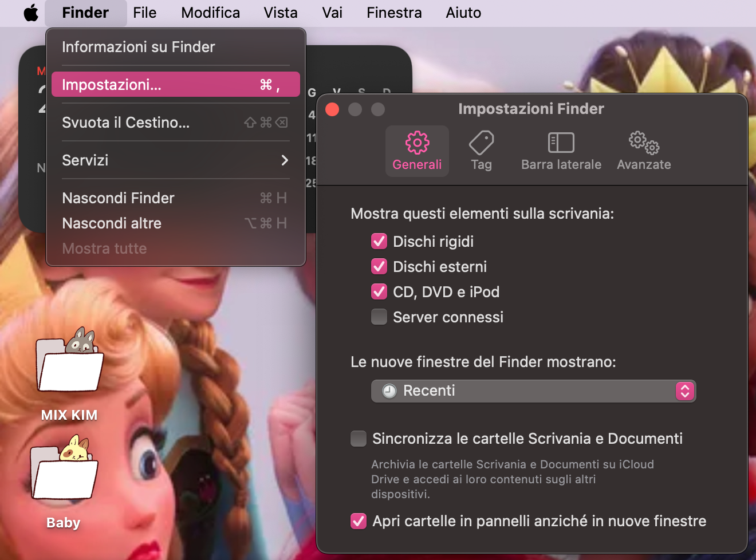756x560 pixels.
Task: Open the Finder menu in menu bar
Action: pyautogui.click(x=85, y=13)
